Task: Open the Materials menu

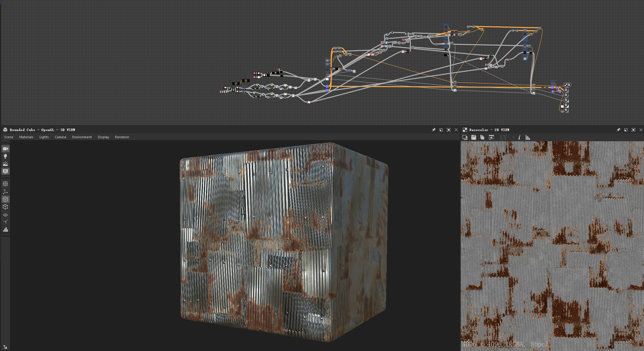Action: (26, 137)
